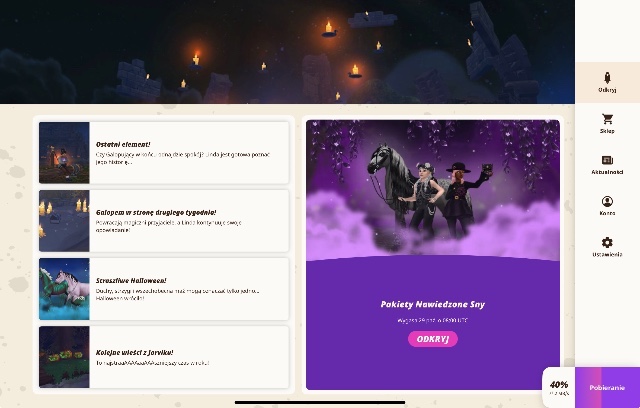This screenshot has height=408, width=640.
Task: Click the pumpkins thumbnail of Jorvik news
Action: [x=64, y=357]
